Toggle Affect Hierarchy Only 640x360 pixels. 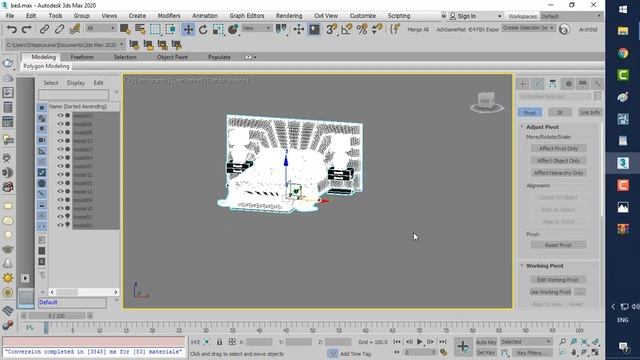pos(558,173)
